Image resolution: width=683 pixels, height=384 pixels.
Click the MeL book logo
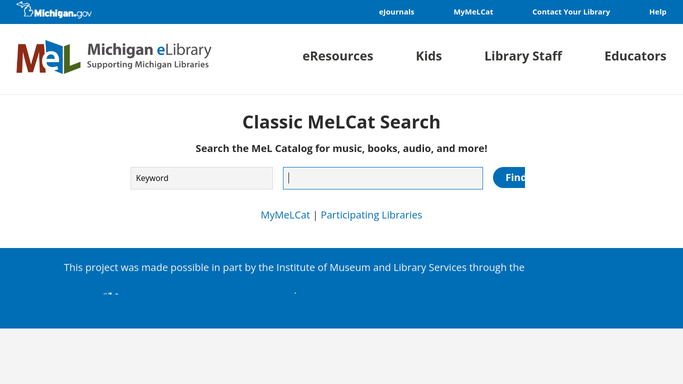(x=48, y=57)
